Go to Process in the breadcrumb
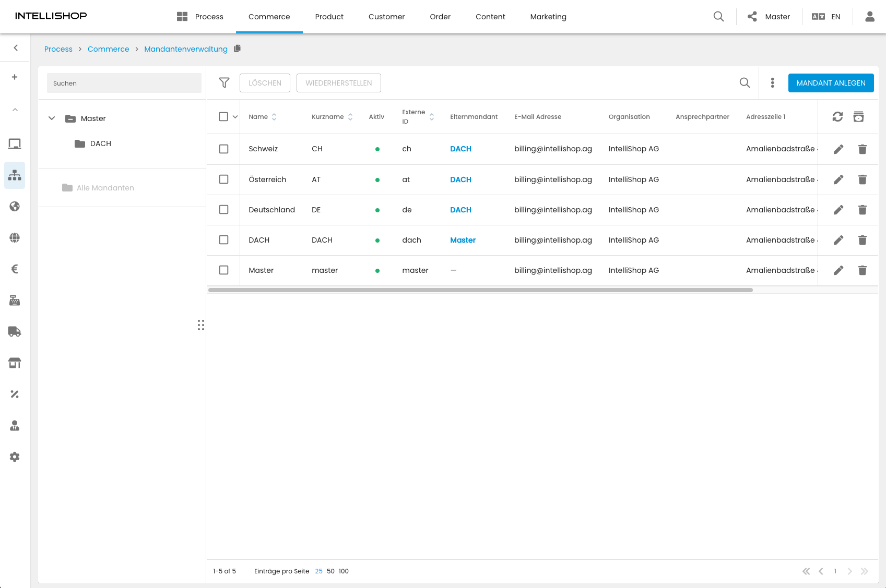The height and width of the screenshot is (588, 886). pyautogui.click(x=58, y=49)
